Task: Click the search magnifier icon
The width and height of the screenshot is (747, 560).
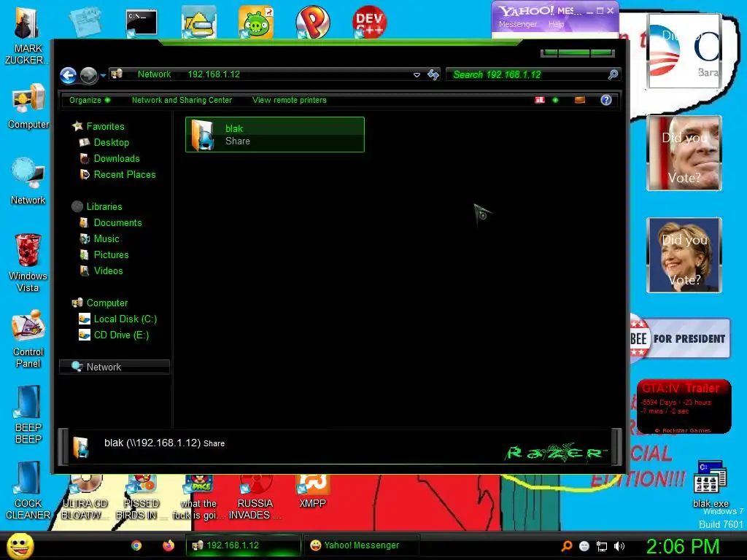Action: coord(613,74)
